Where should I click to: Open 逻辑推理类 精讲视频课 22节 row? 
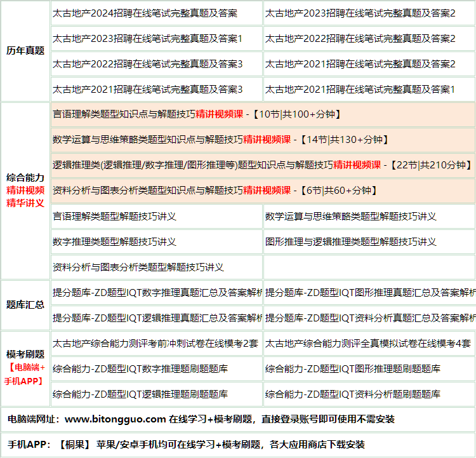(x=263, y=165)
